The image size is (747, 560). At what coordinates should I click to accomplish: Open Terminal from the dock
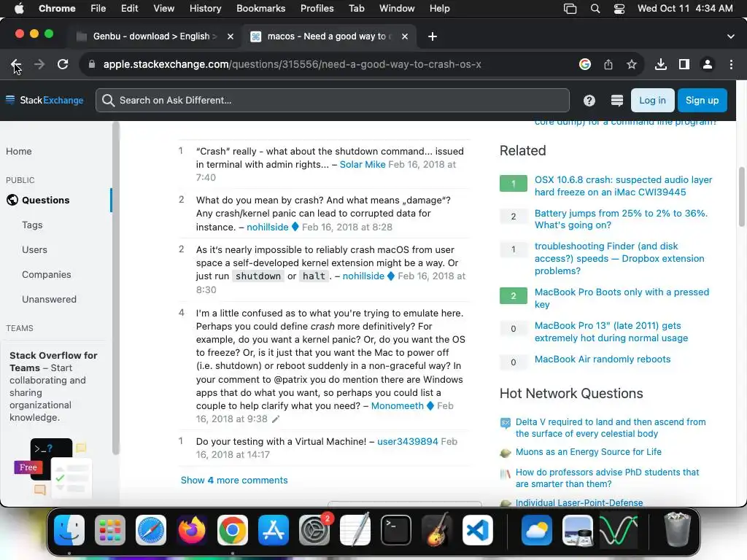(396, 530)
